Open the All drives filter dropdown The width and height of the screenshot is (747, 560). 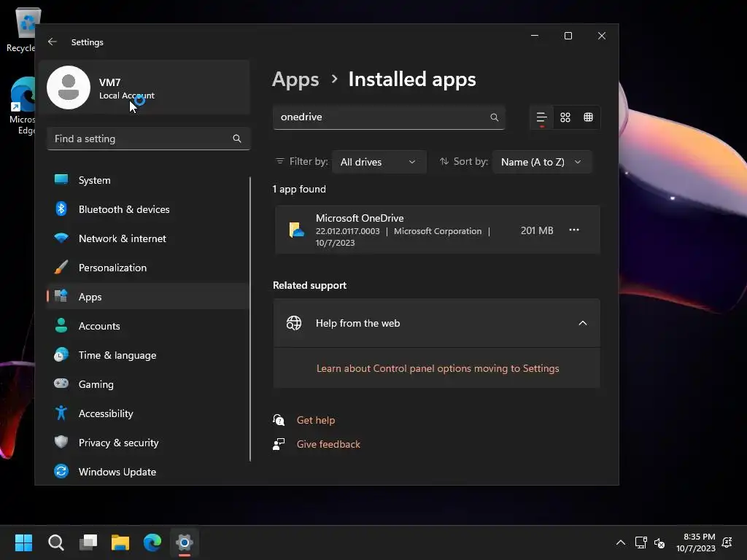(379, 162)
